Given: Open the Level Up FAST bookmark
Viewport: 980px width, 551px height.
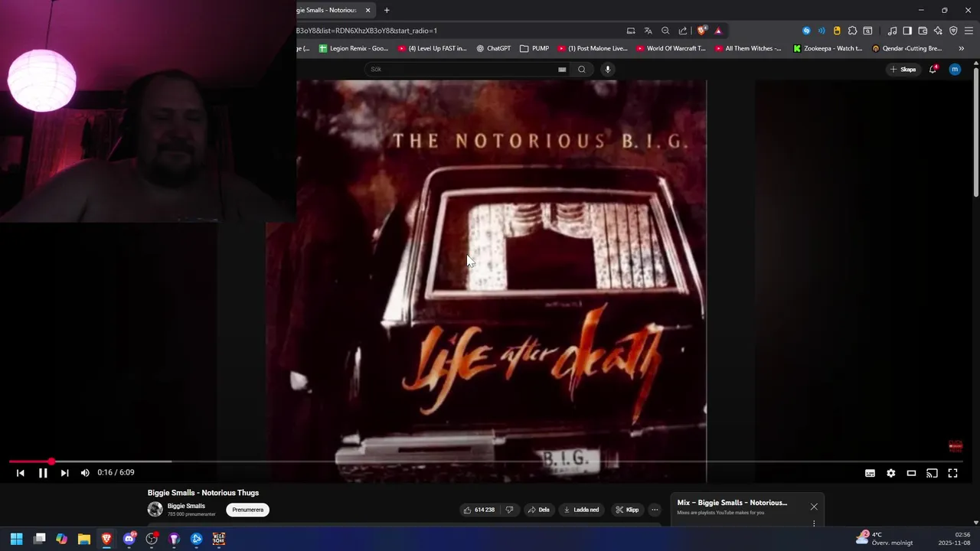Looking at the screenshot, I should (433, 48).
